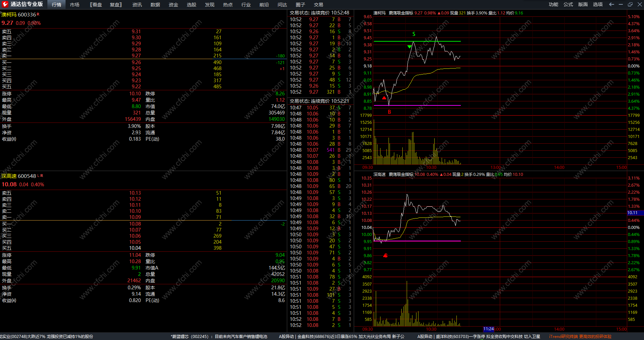Click 深高速 市值A value 144.5亿
The width and height of the screenshot is (644, 340).
277,268
